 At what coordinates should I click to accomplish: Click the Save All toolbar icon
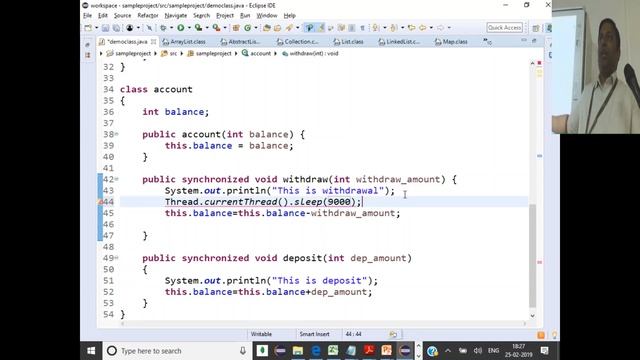(116, 28)
